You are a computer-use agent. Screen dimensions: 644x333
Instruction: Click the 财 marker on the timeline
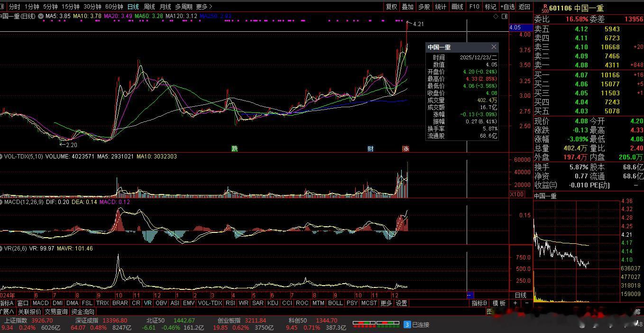[370, 148]
